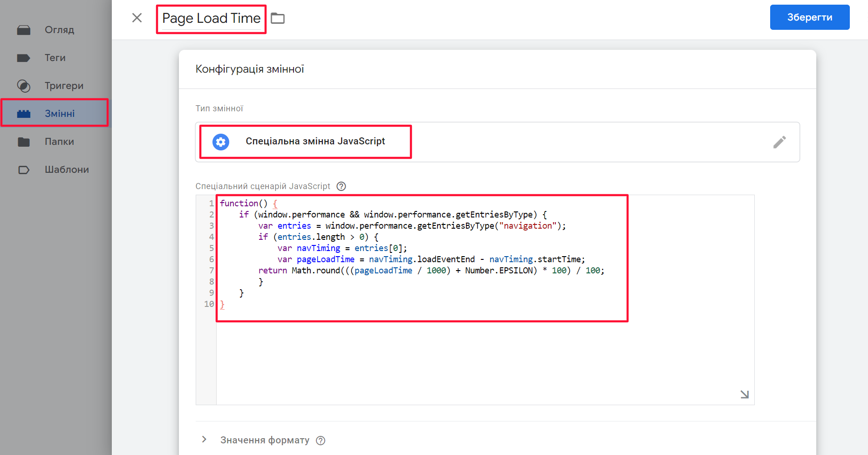The height and width of the screenshot is (455, 868).
Task: Close the variable editor with the X
Action: pyautogui.click(x=137, y=18)
